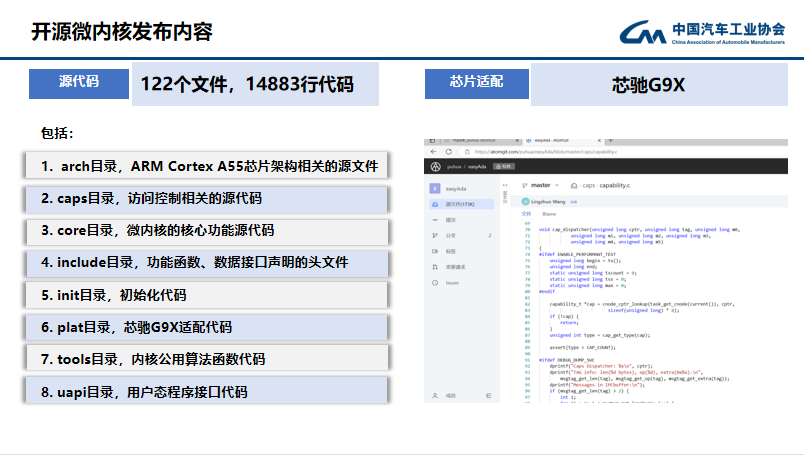Click the 成员 person icon at sidebar bottom
Viewport: 804px width, 455px height.
click(435, 395)
